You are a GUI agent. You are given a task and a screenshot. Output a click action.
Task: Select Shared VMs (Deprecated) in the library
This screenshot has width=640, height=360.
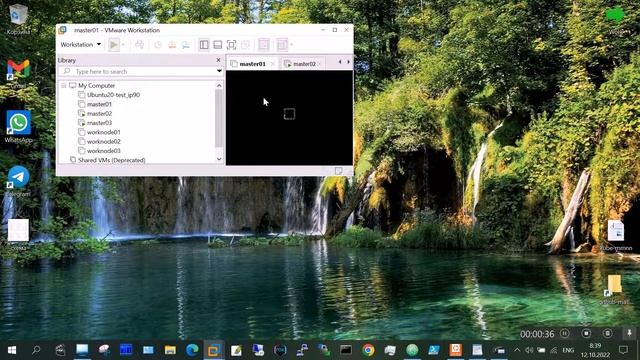(x=111, y=160)
